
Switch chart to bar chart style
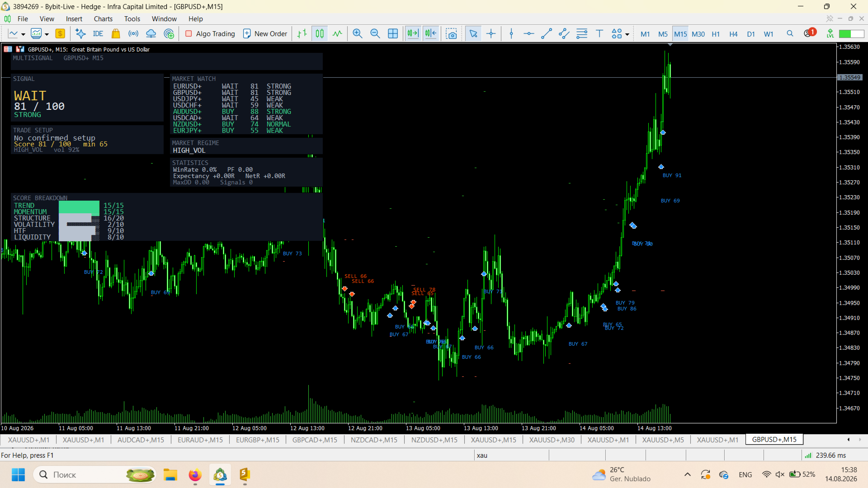pos(302,33)
